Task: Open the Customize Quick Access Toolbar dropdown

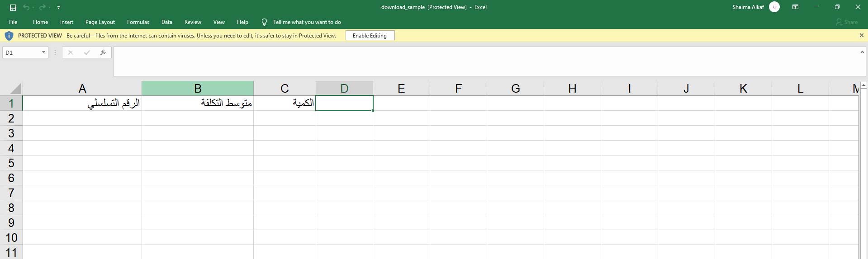Action: click(x=58, y=8)
